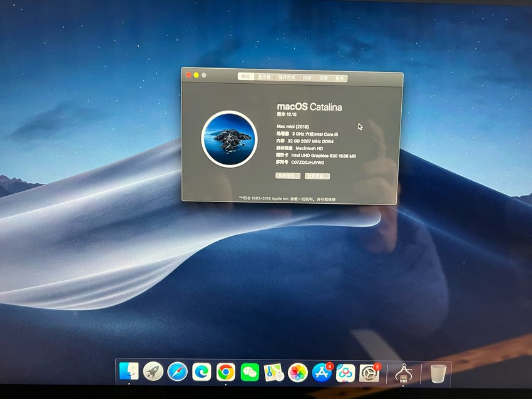
Task: Open Maps app in the Dock
Action: pos(274,373)
